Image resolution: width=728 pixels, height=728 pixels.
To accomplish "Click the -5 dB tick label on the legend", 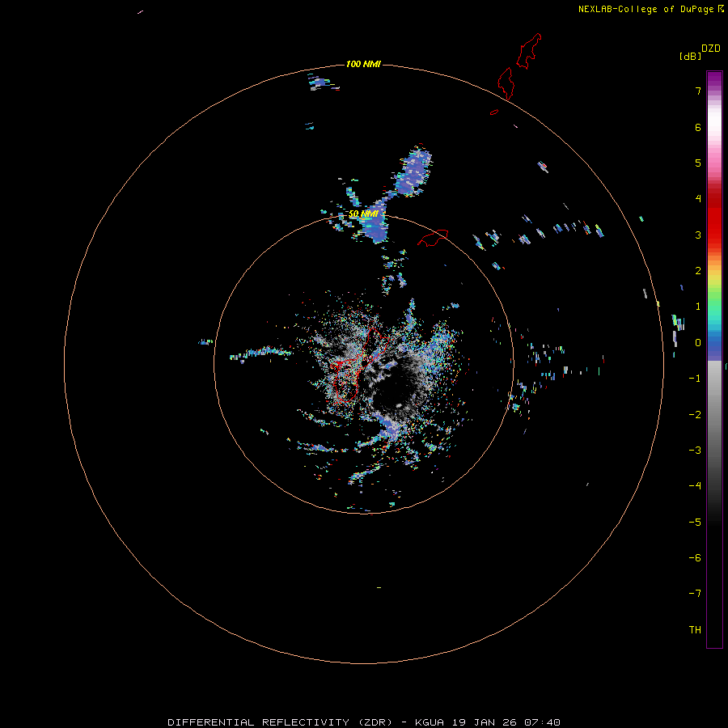I will point(695,523).
